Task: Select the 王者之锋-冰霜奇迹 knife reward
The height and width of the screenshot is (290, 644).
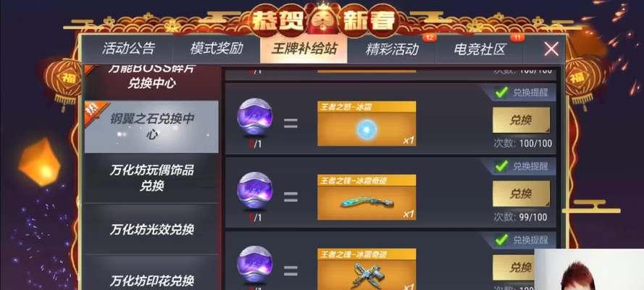Action: tap(367, 197)
